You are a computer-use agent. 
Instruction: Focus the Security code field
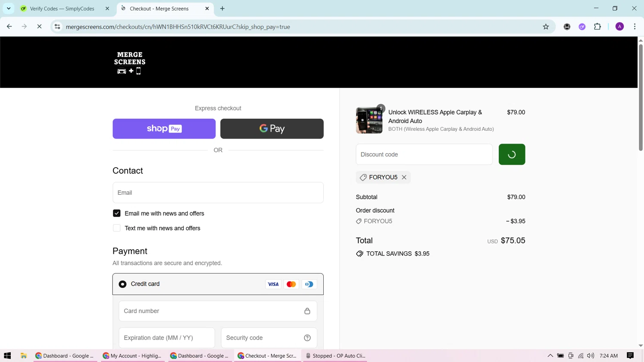(269, 338)
